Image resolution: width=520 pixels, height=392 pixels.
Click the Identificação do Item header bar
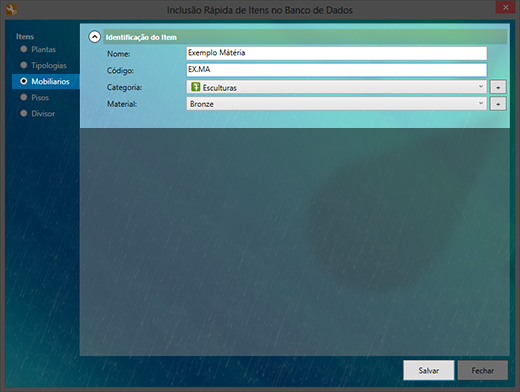[305, 37]
